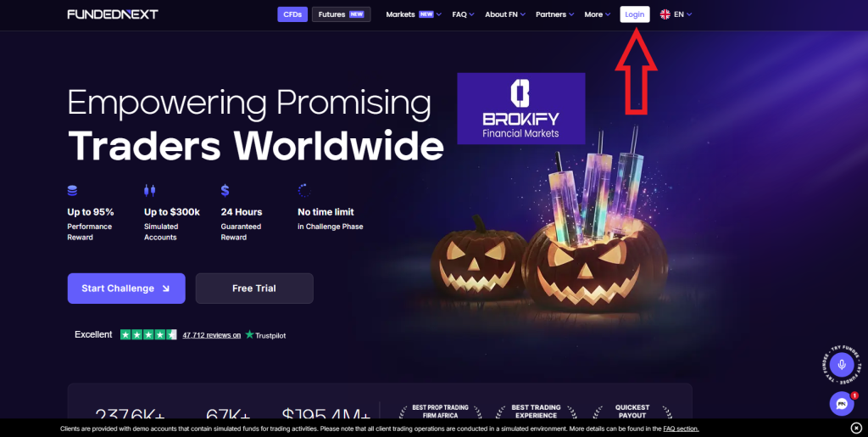Image resolution: width=868 pixels, height=437 pixels.
Task: Click the Trustpilot star rating graphic
Action: pos(148,334)
